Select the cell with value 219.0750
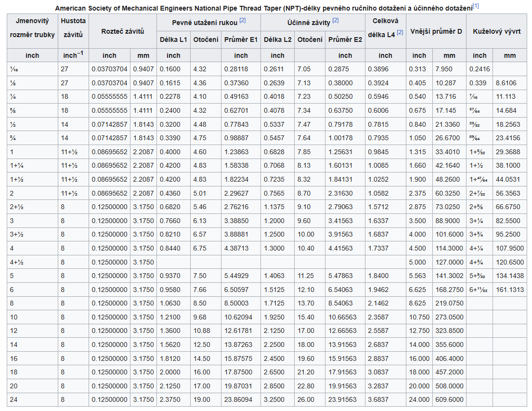 pos(449,304)
